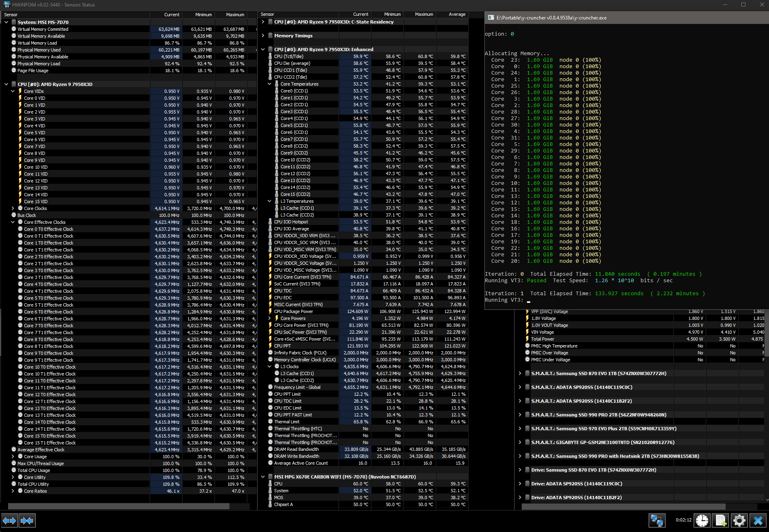Click the y-cruncher console window icon
This screenshot has height=532, width=769.
click(491, 17)
